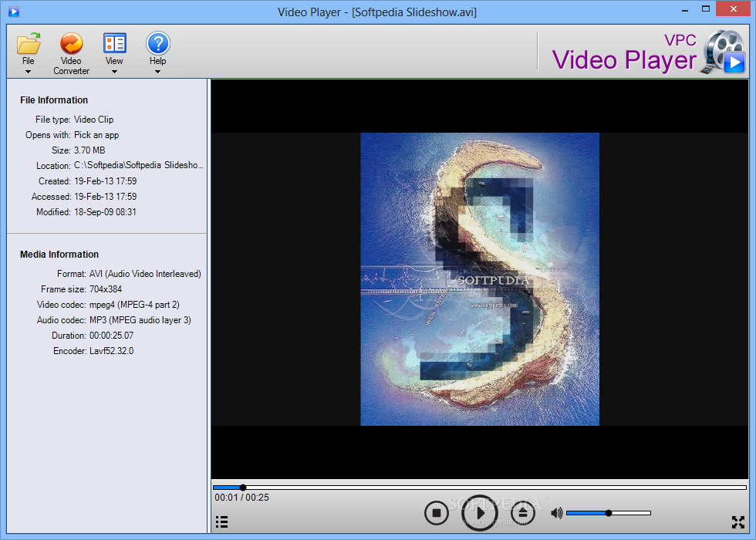Close the Video Player window

734,9
